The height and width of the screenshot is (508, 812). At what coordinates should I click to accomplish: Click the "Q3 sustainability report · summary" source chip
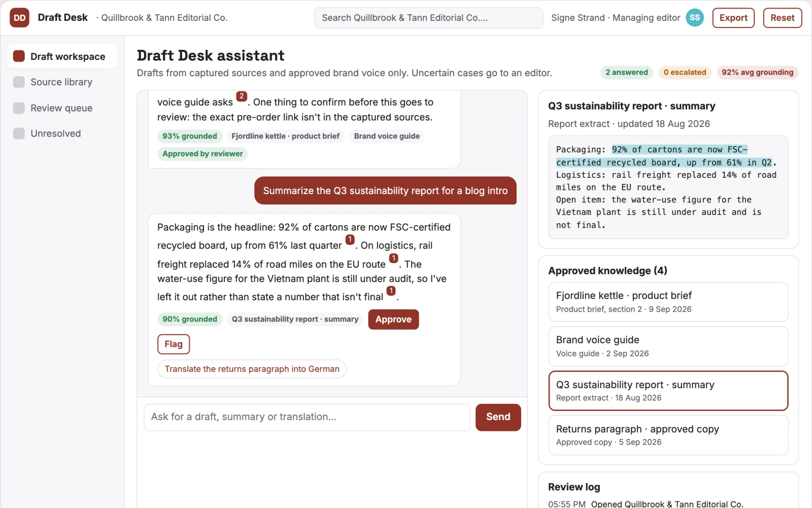295,319
